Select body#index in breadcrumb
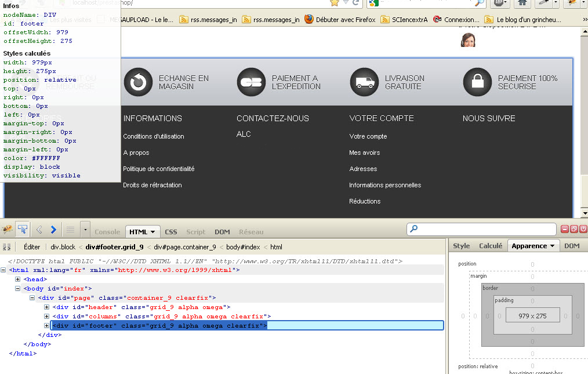588x374 pixels. (243, 247)
